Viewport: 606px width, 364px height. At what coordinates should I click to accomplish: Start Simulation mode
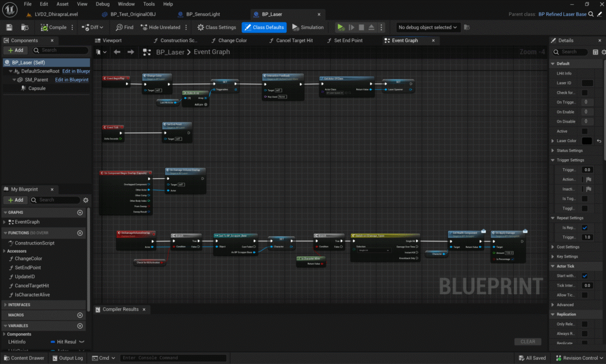pos(308,27)
